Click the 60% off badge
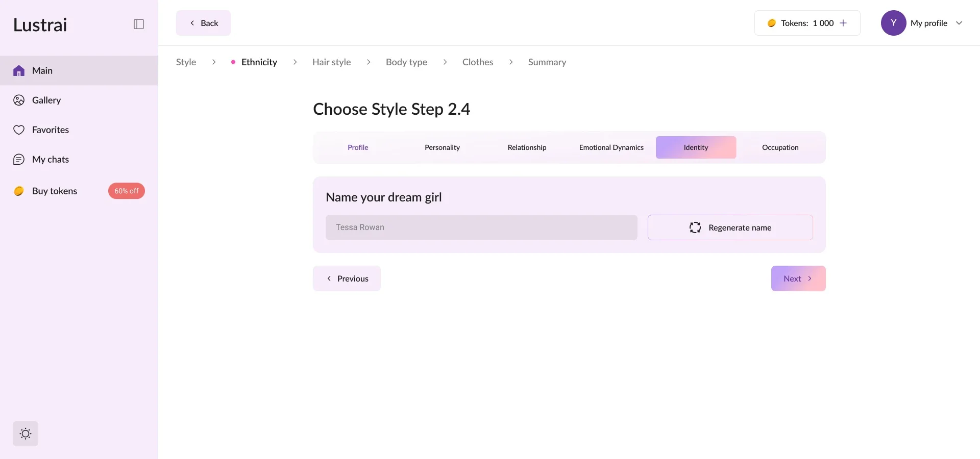This screenshot has width=980, height=459. (126, 191)
